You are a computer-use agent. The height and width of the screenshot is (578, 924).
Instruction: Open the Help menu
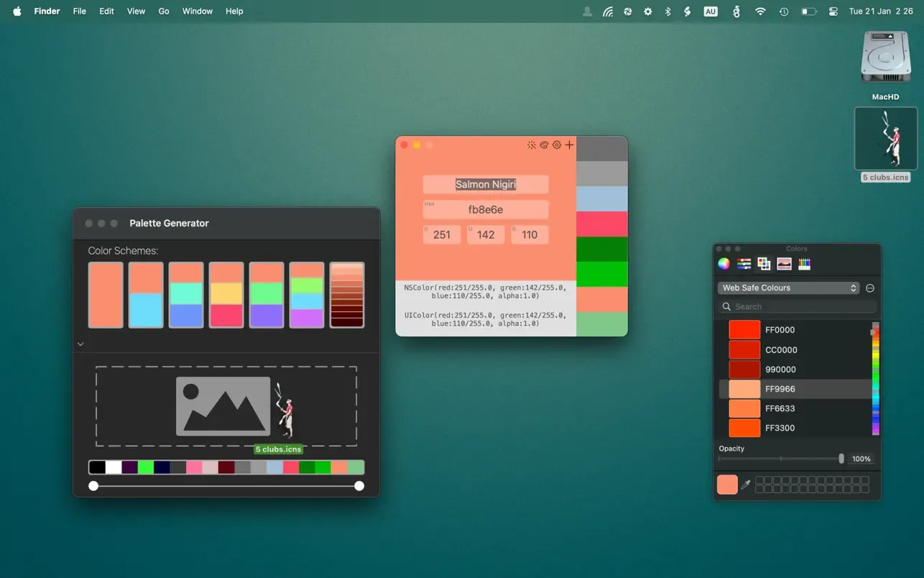click(x=234, y=12)
